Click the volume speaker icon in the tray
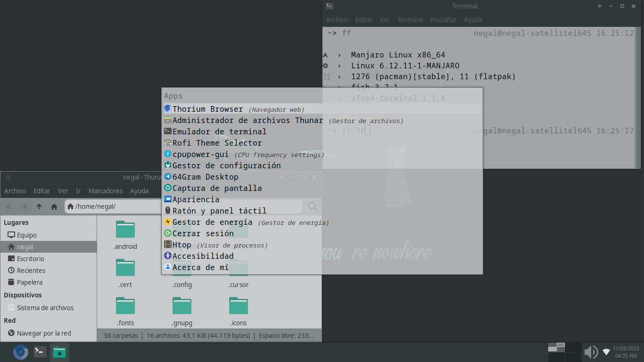644x362 pixels. coord(590,352)
